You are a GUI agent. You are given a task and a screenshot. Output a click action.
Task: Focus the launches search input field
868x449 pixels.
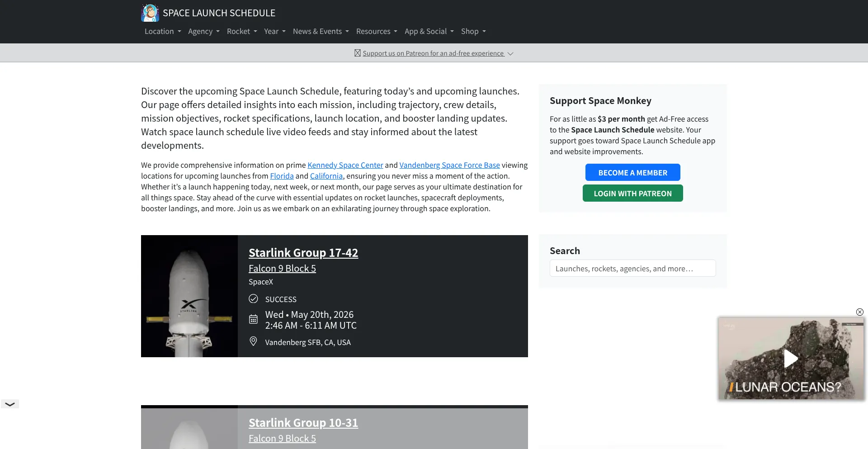pos(633,268)
